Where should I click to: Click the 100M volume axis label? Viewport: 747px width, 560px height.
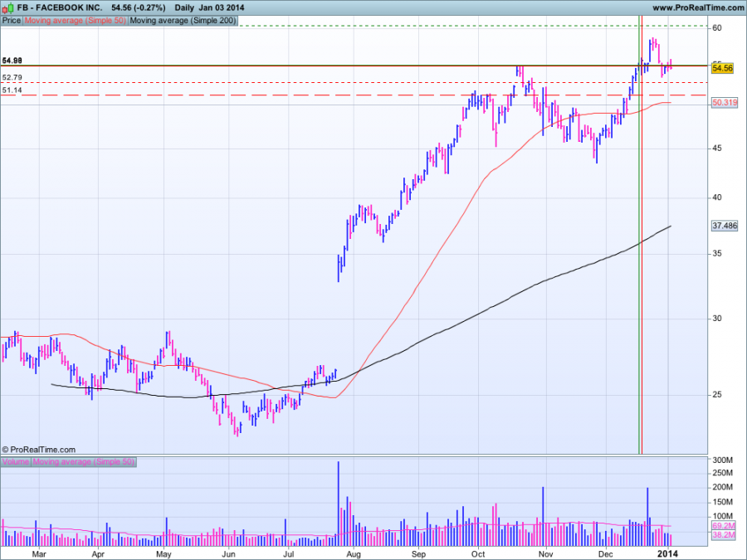click(x=723, y=516)
